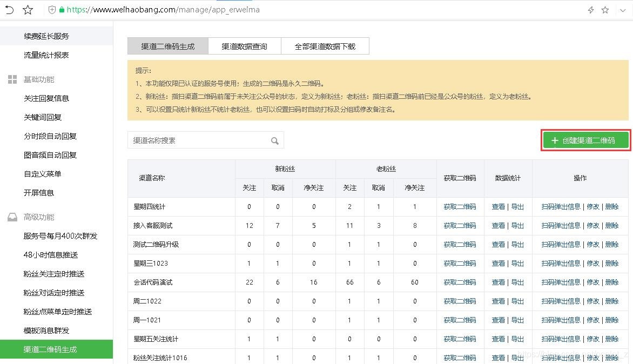Click 修改 for 会话代码演试 row
This screenshot has height=364, width=633.
[x=593, y=282]
